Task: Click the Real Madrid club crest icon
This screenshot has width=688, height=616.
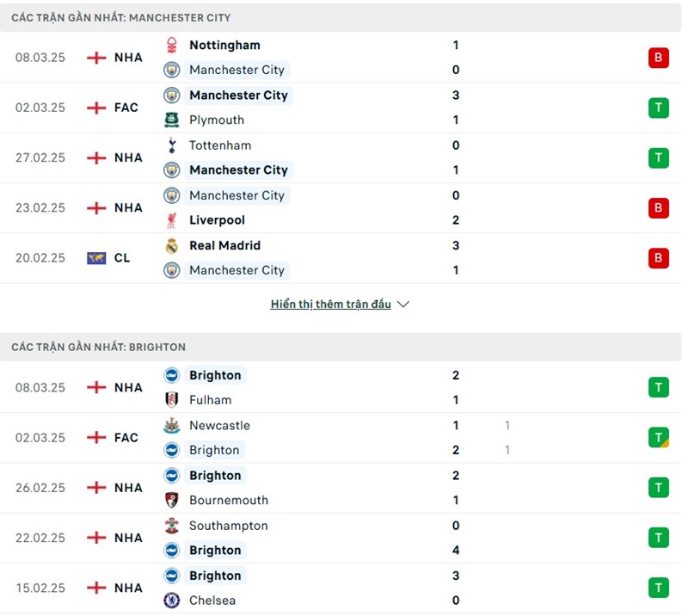Action: pos(172,245)
